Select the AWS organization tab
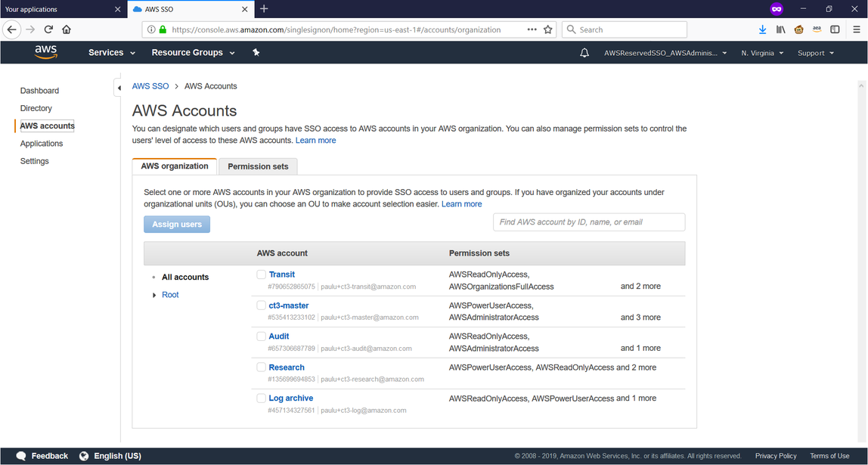Screen dimensions: 868x465 click(x=175, y=166)
